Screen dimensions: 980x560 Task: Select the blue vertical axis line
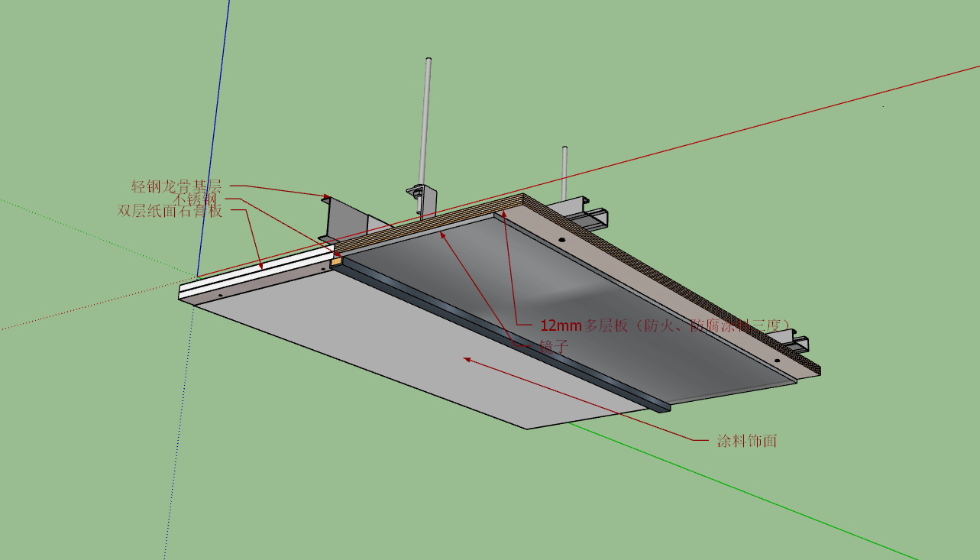click(214, 138)
